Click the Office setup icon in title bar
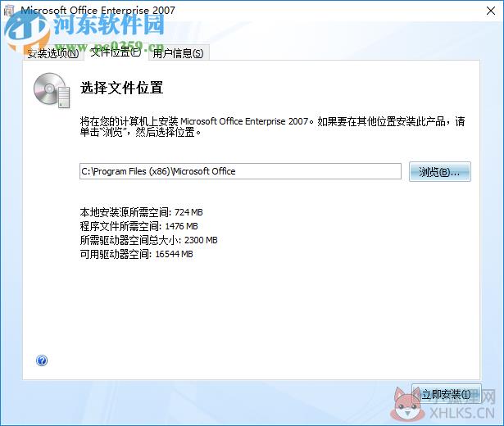The width and height of the screenshot is (504, 426). [9, 11]
